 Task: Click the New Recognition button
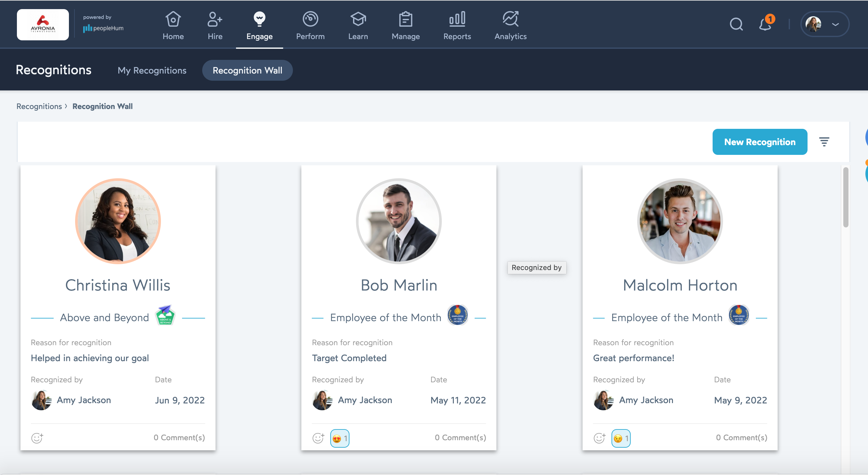(x=760, y=142)
